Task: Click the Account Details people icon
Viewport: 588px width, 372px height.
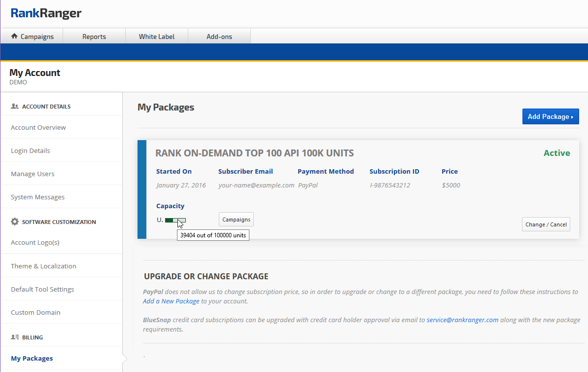Action: (x=15, y=107)
